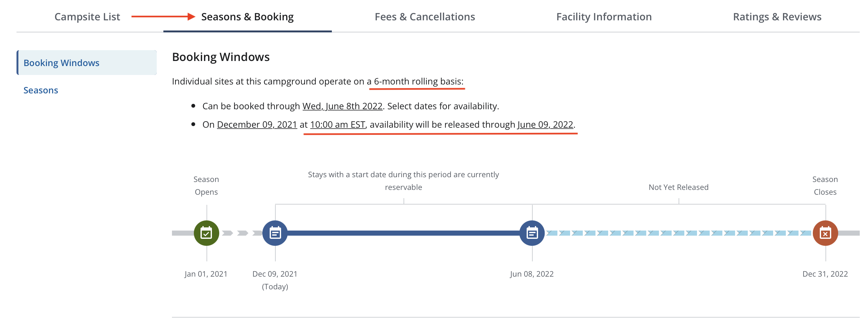The width and height of the screenshot is (868, 336).
Task: Click the underlined '10:00 am EST' time
Action: pos(337,125)
